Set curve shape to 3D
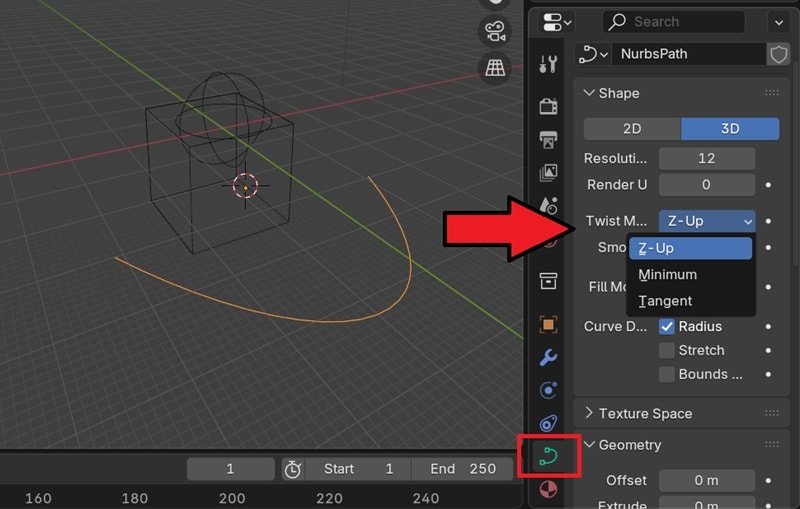Image resolution: width=800 pixels, height=509 pixels. tap(730, 129)
